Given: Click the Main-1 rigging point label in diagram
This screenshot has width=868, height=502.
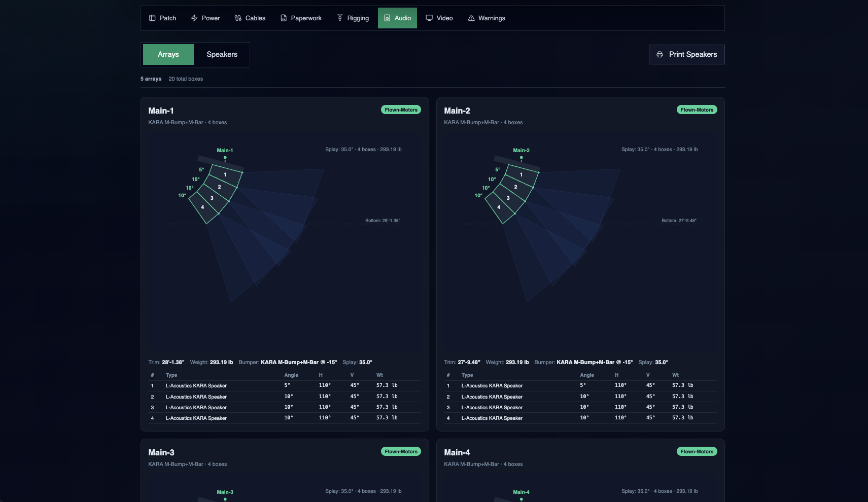Looking at the screenshot, I should [x=225, y=150].
